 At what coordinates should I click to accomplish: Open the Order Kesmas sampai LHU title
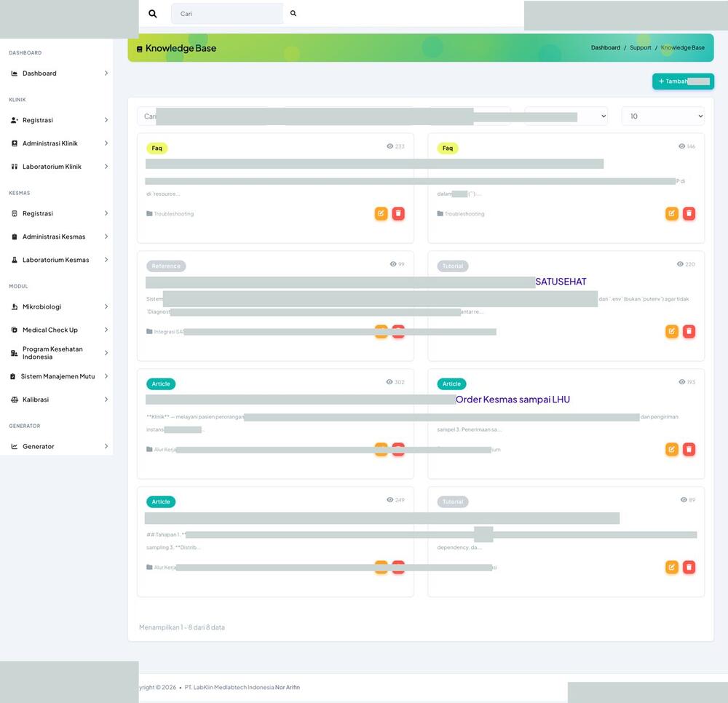tap(513, 400)
